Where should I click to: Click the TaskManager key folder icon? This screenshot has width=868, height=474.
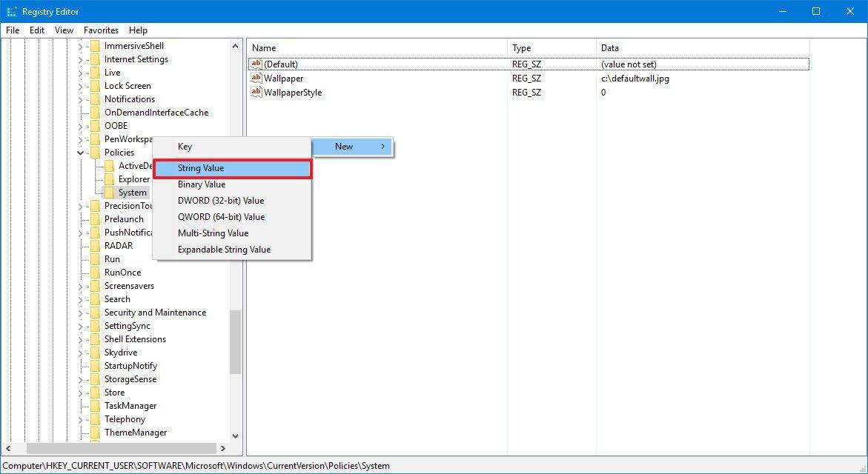tap(96, 405)
